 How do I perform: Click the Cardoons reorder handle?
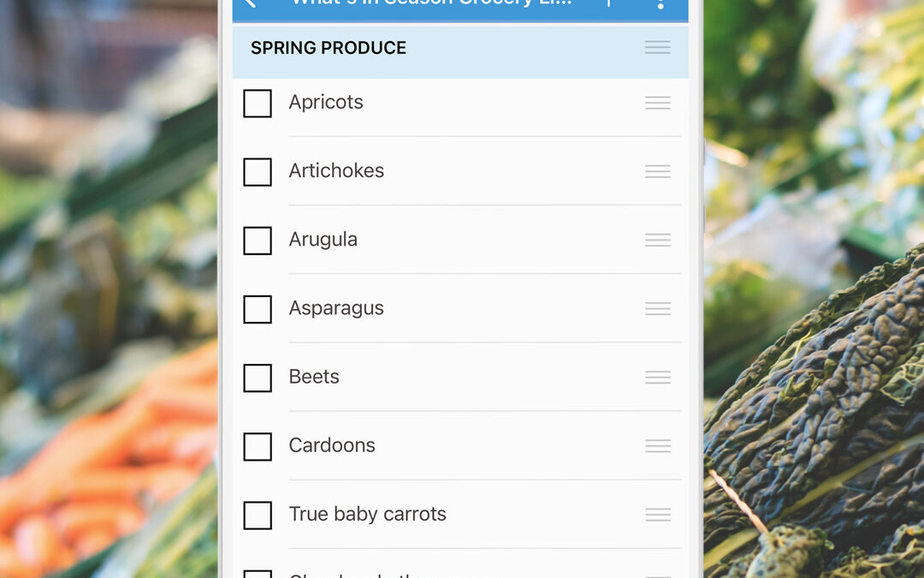click(x=658, y=446)
